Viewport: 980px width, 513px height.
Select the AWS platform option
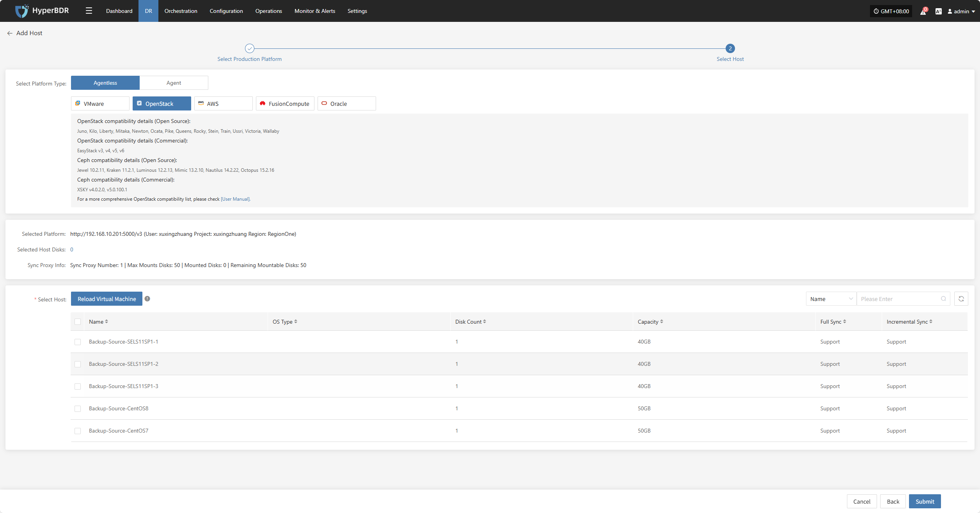[224, 103]
